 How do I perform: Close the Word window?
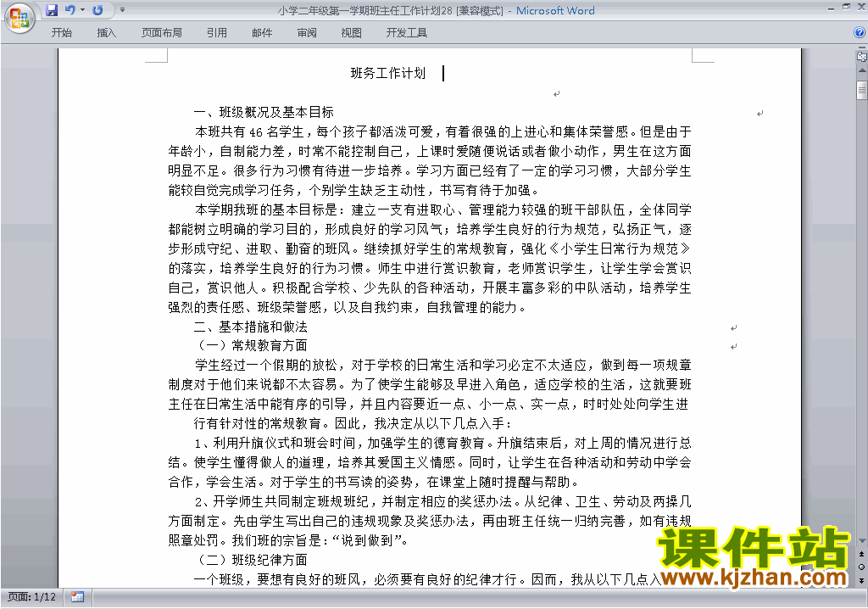point(860,7)
